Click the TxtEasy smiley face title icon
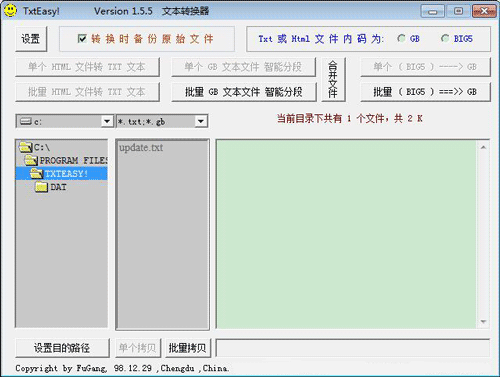The width and height of the screenshot is (500, 377). (x=10, y=11)
